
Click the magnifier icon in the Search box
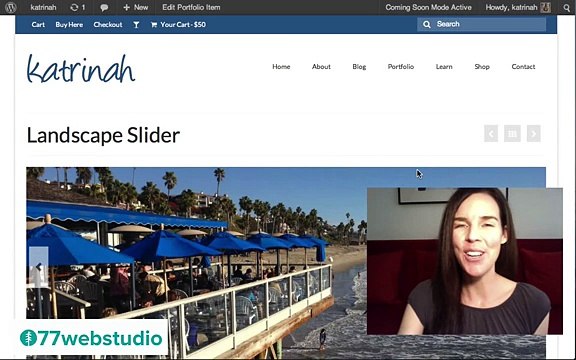pos(426,24)
